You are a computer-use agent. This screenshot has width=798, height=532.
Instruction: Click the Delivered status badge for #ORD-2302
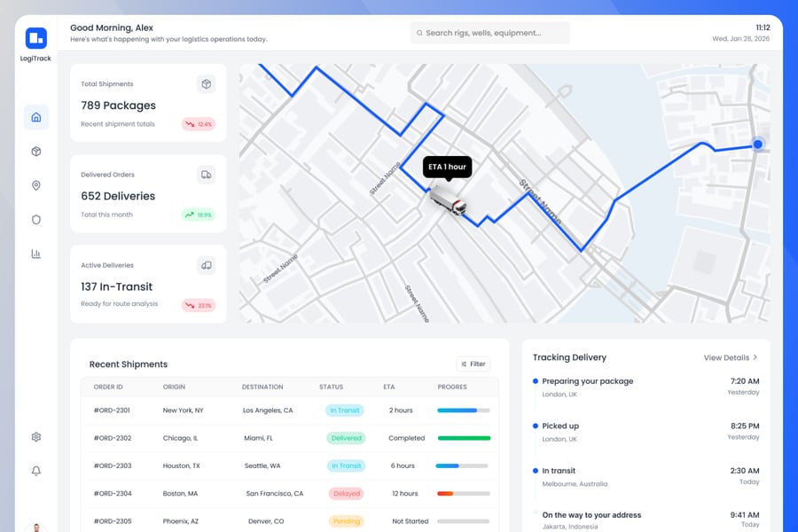click(x=346, y=438)
